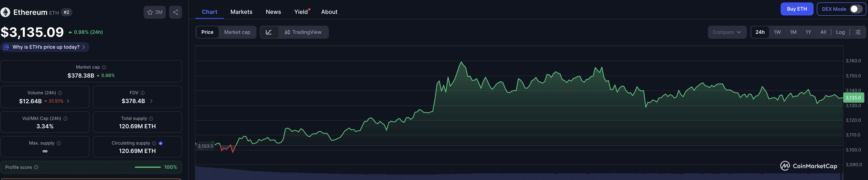Click the Profile score info icon
This screenshot has width=868, height=180.
[36, 167]
